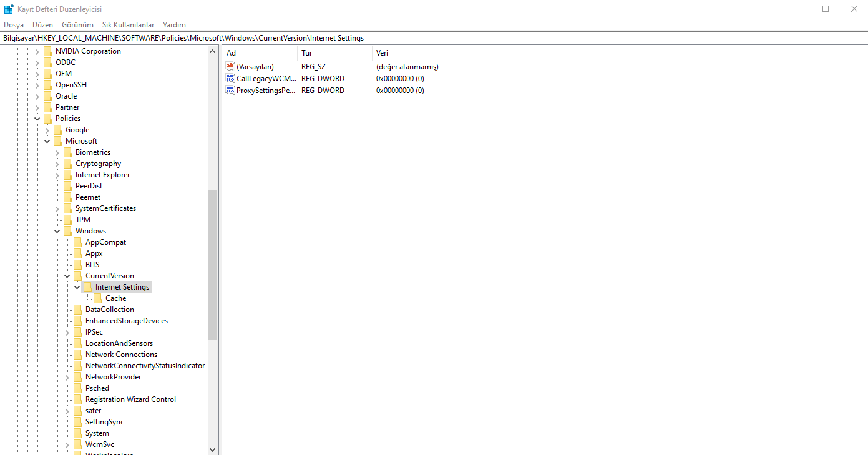Collapse the Microsoft key
Viewport: 868px width, 455px height.
(47, 141)
